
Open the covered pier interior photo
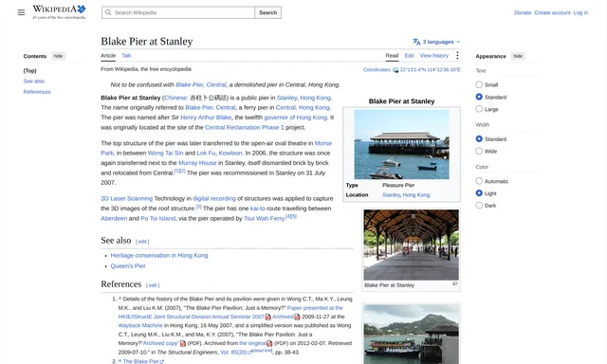tap(411, 245)
